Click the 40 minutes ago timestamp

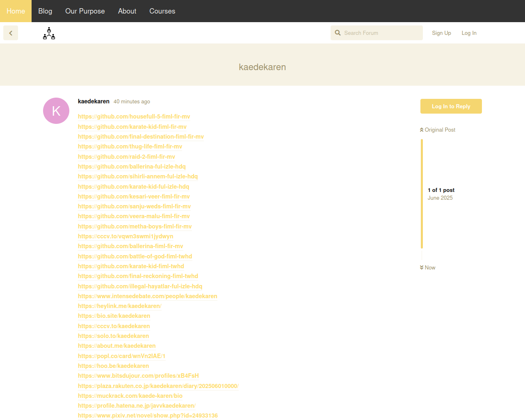click(132, 102)
